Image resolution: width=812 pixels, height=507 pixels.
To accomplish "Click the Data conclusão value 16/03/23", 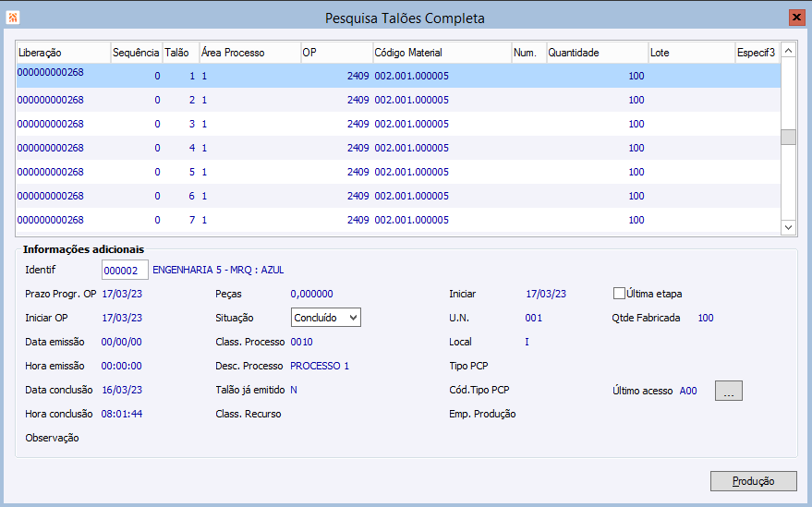I will pyautogui.click(x=122, y=390).
